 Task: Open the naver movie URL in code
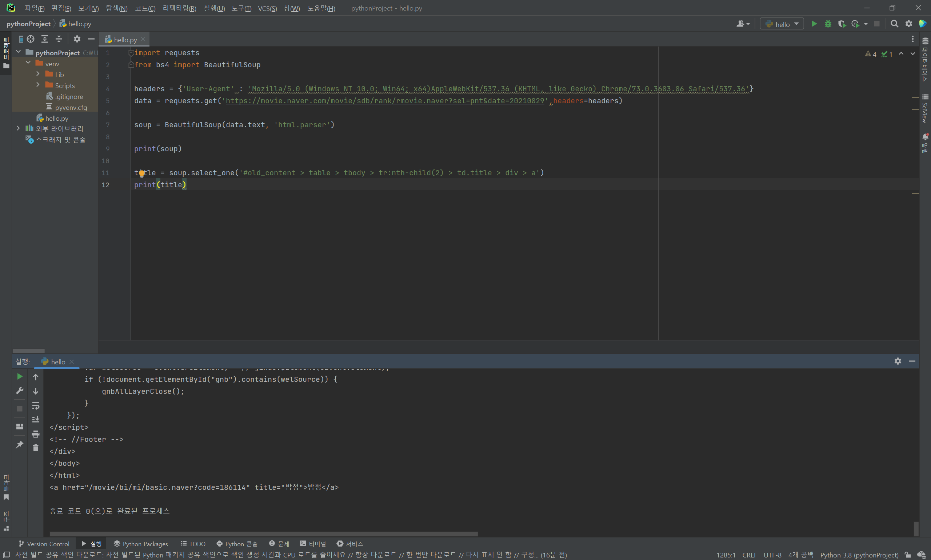click(x=385, y=101)
